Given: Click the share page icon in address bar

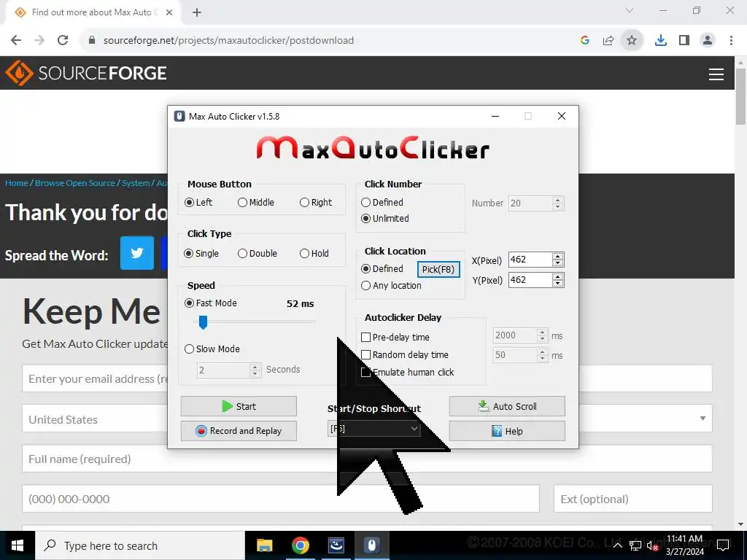Looking at the screenshot, I should [608, 41].
